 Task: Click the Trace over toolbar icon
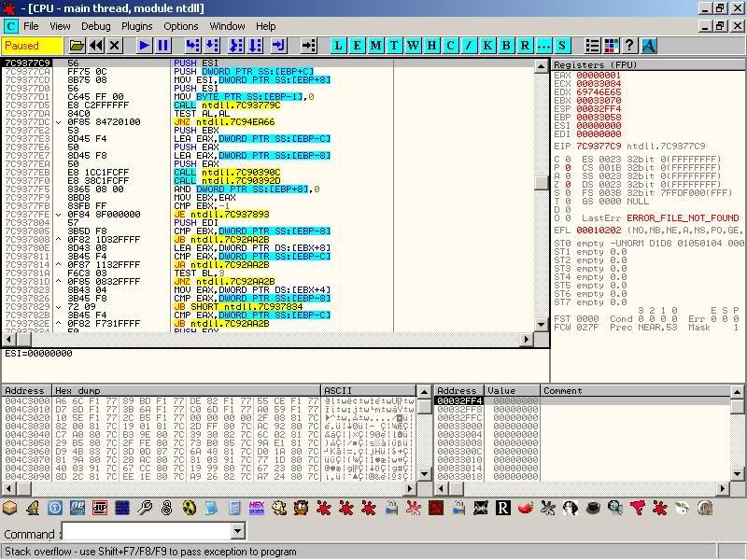(255, 45)
